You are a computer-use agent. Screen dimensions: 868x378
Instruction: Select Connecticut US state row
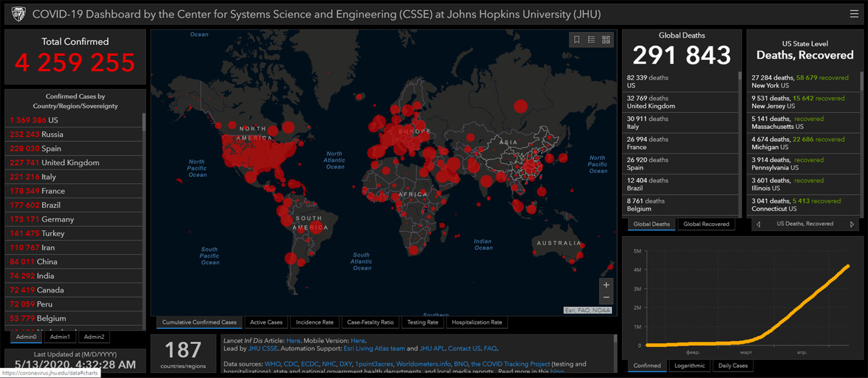click(x=804, y=205)
